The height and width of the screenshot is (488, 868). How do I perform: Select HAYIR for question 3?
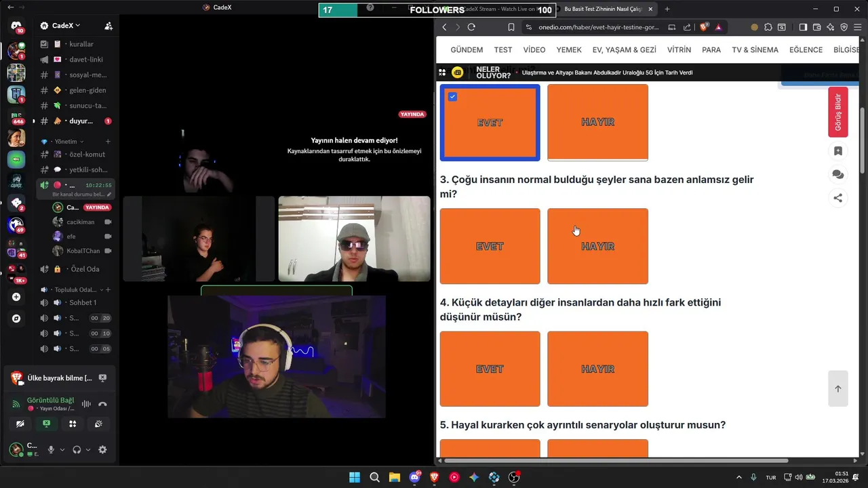597,246
